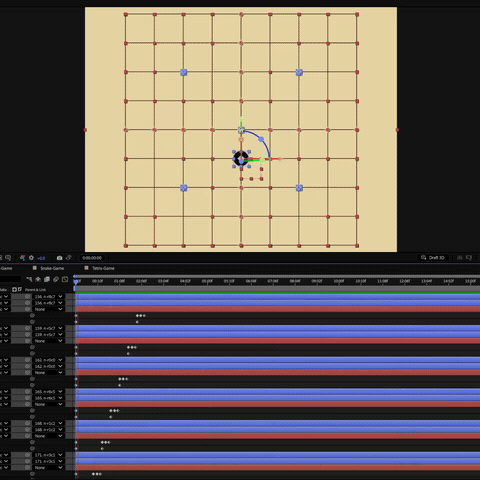Switch to the Tetris-Game composition tab
The height and width of the screenshot is (480, 480).
pyautogui.click(x=103, y=268)
